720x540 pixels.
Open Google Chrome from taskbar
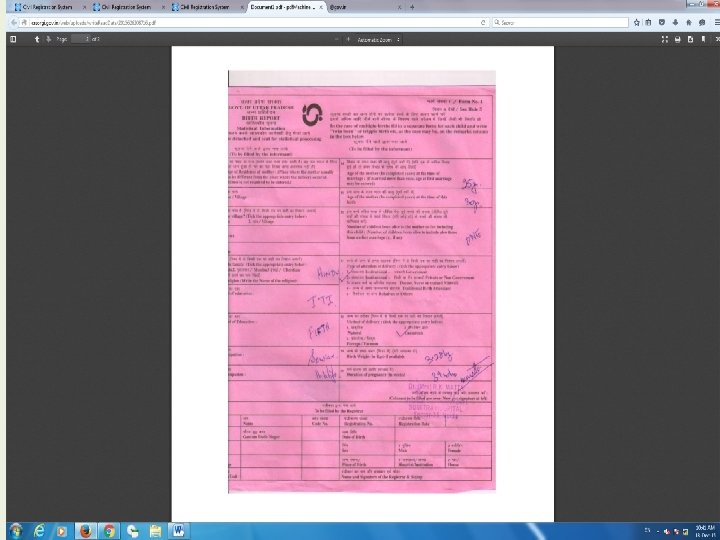click(109, 531)
